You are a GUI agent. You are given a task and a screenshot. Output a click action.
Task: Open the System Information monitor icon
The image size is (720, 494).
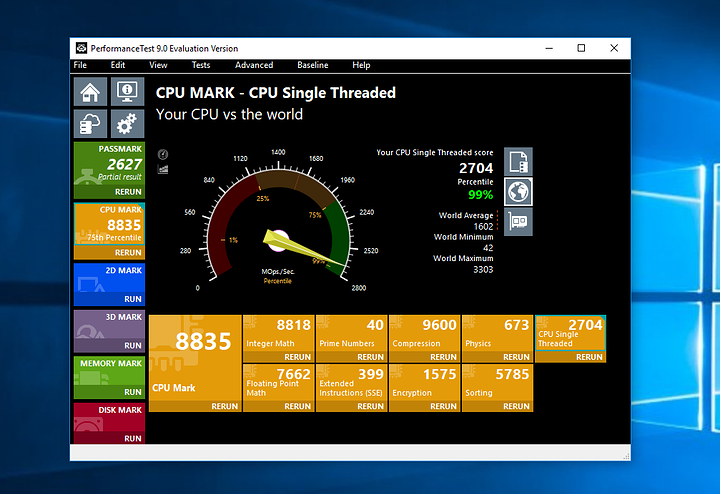coord(127,92)
